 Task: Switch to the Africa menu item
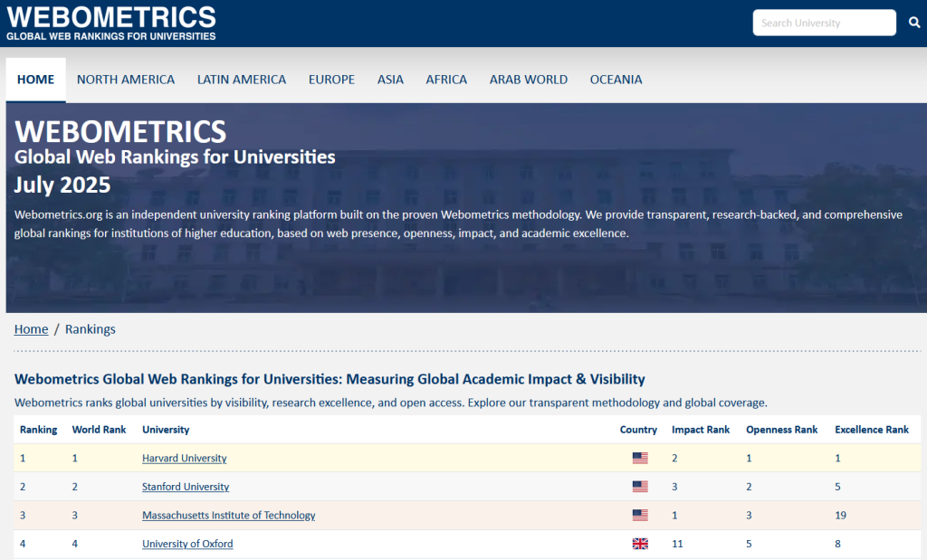click(x=446, y=80)
